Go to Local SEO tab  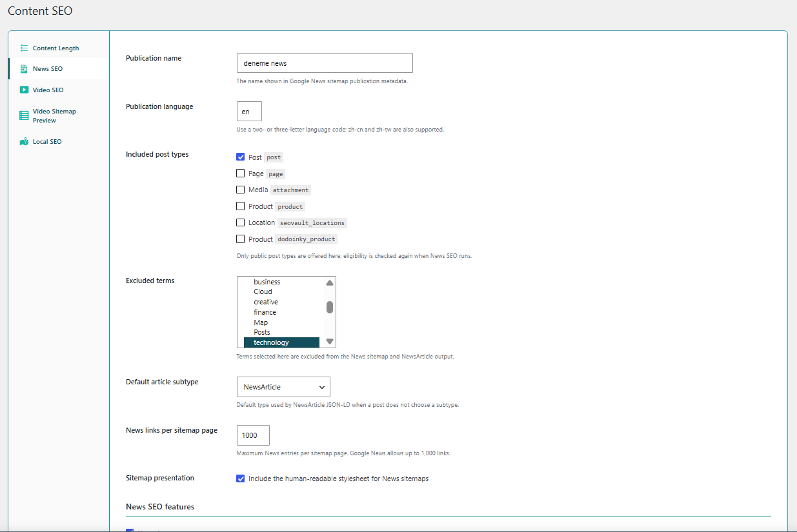(59, 141)
